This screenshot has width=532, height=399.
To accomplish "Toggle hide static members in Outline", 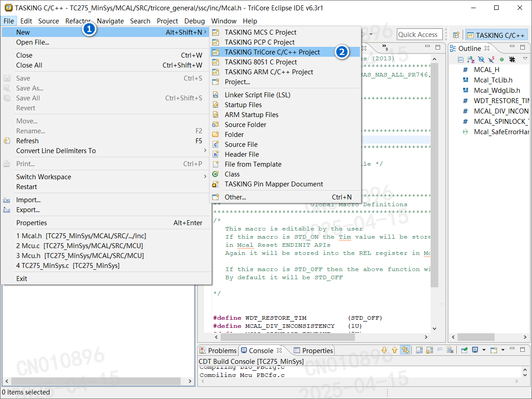I will [491, 60].
